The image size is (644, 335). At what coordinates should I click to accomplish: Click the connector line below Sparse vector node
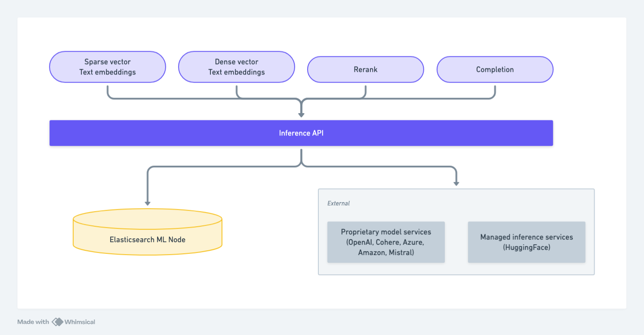pos(107,90)
